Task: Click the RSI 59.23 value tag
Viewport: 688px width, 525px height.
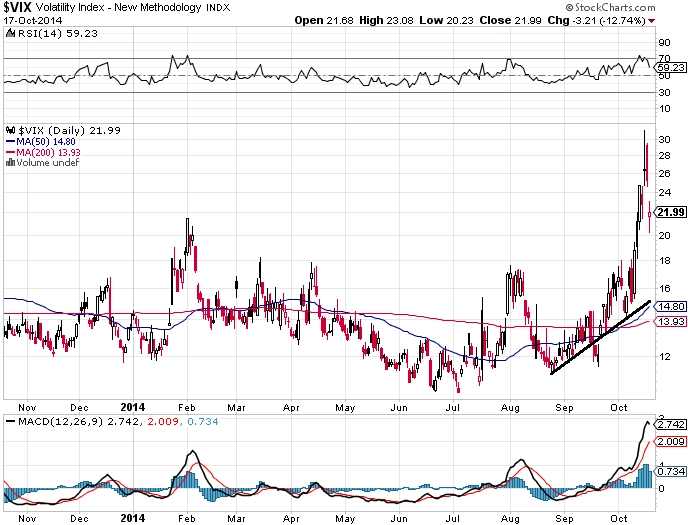Action: pos(670,68)
